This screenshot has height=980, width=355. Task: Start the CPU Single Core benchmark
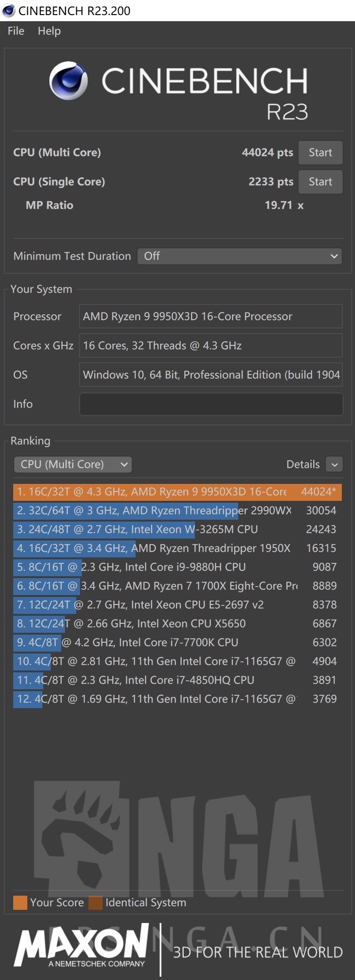(320, 181)
